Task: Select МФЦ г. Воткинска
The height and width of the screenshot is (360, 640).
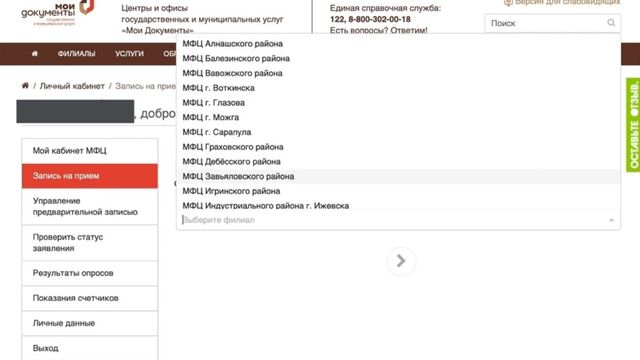Action: (399, 88)
